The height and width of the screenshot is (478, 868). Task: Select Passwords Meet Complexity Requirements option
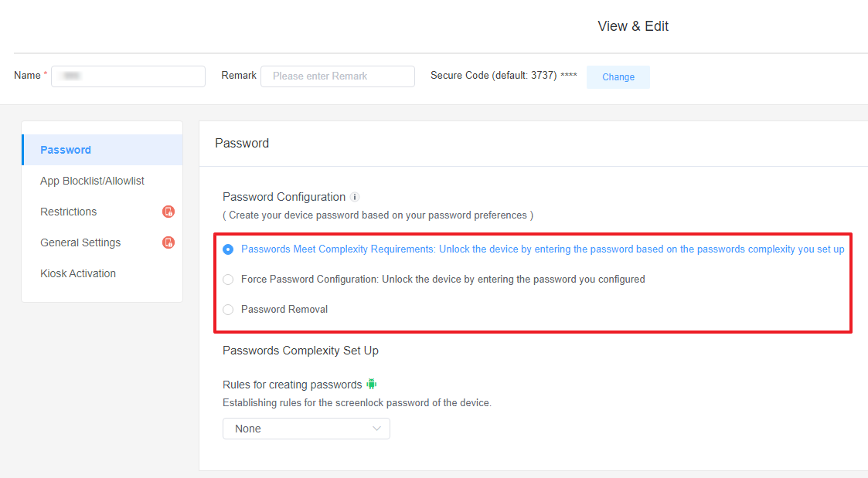pos(228,249)
